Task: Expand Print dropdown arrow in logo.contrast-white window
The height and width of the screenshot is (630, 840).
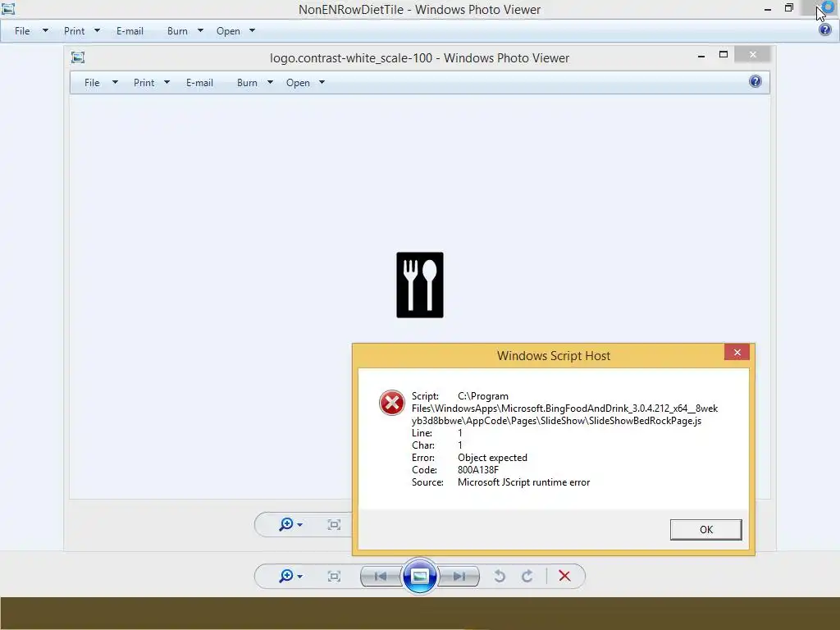Action: 167,83
